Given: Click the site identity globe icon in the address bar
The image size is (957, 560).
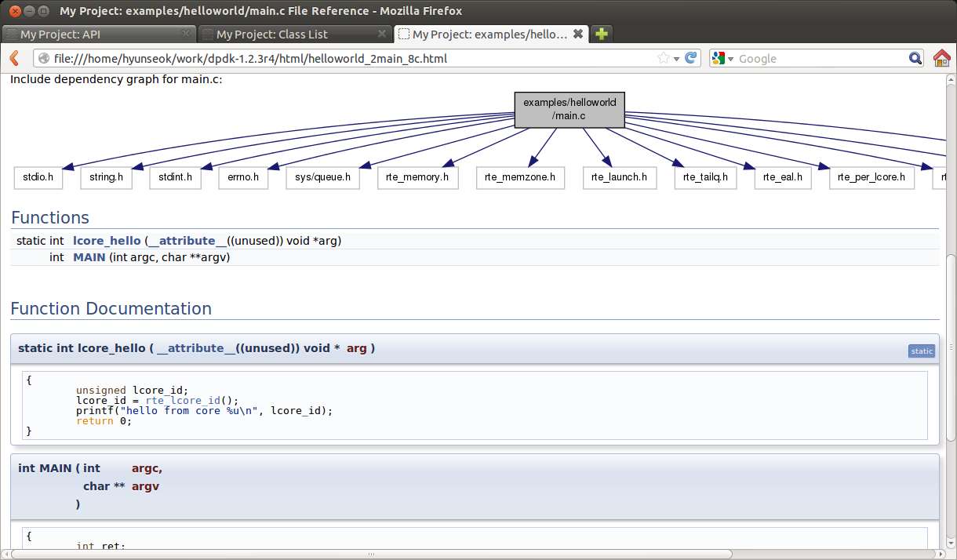Looking at the screenshot, I should coord(44,58).
